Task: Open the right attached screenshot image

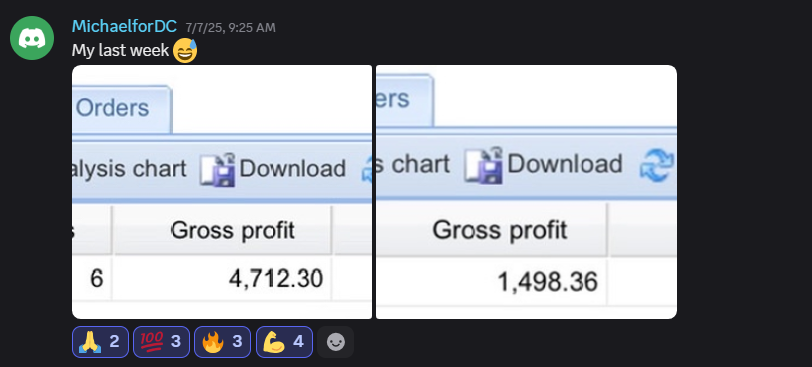Action: click(526, 192)
